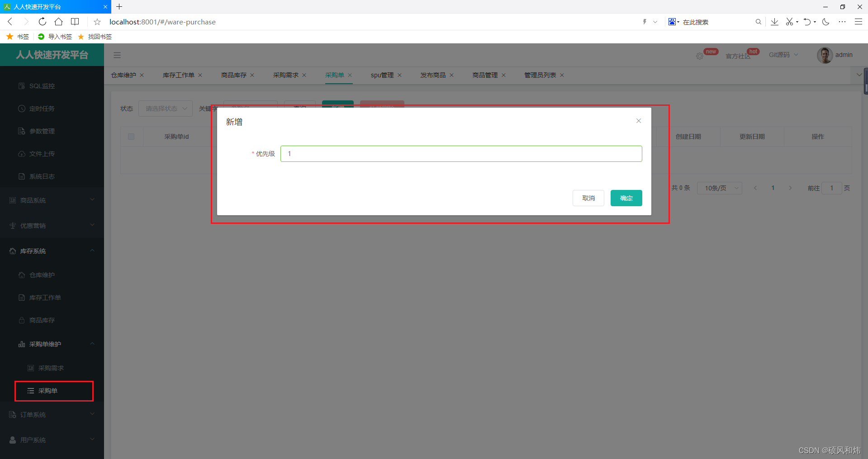This screenshot has width=868, height=459.
Task: Expand the 订单系统 menu
Action: (x=52, y=415)
